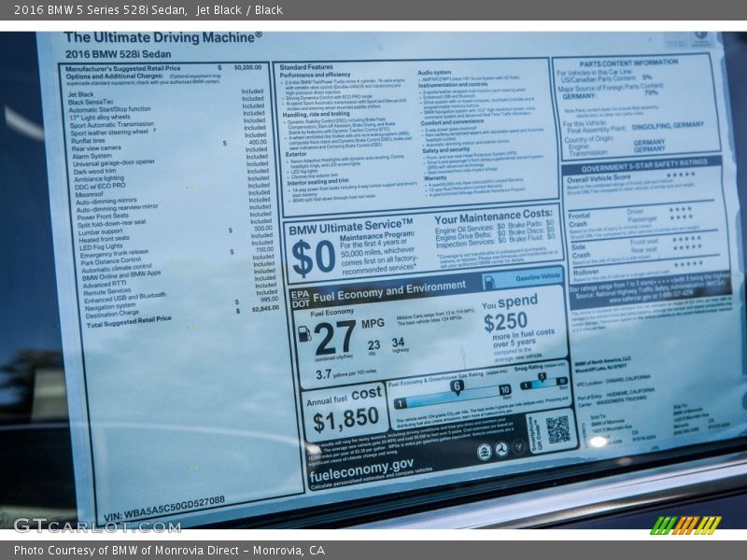Click the 'Safety and security' heading
This screenshot has width=747, height=560.
click(x=446, y=150)
